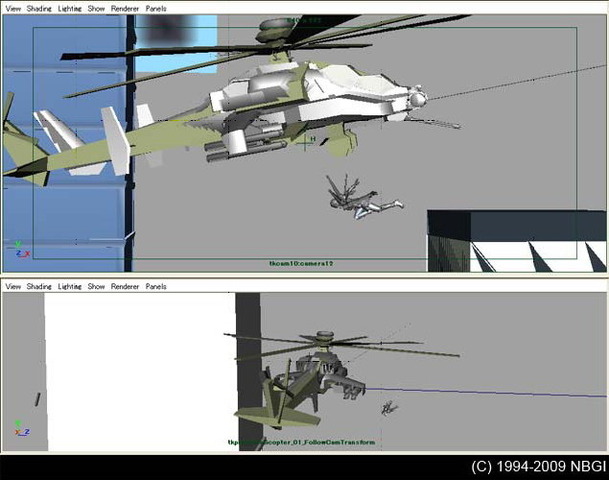The width and height of the screenshot is (609, 480).
Task: Open Renderer menu in the bottom viewport
Action: tap(125, 286)
